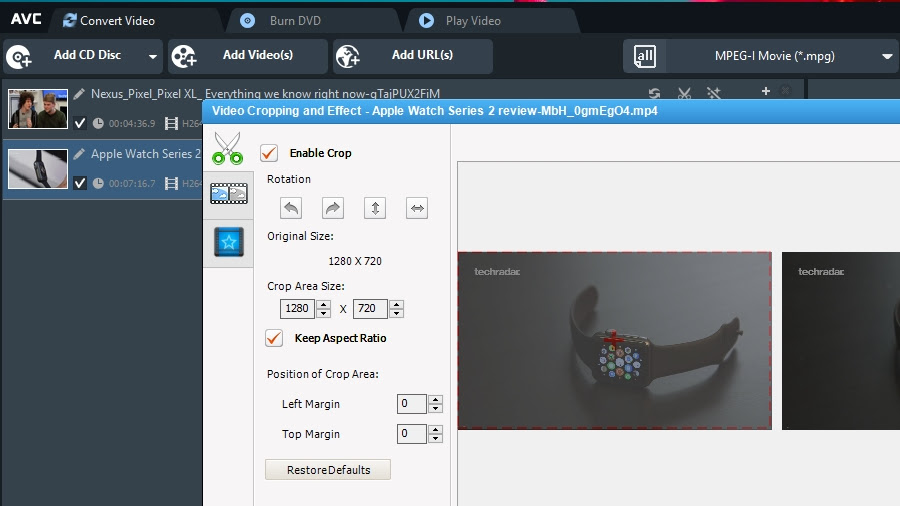Viewport: 900px width, 506px height.
Task: Click the AVC logo
Action: [x=26, y=19]
